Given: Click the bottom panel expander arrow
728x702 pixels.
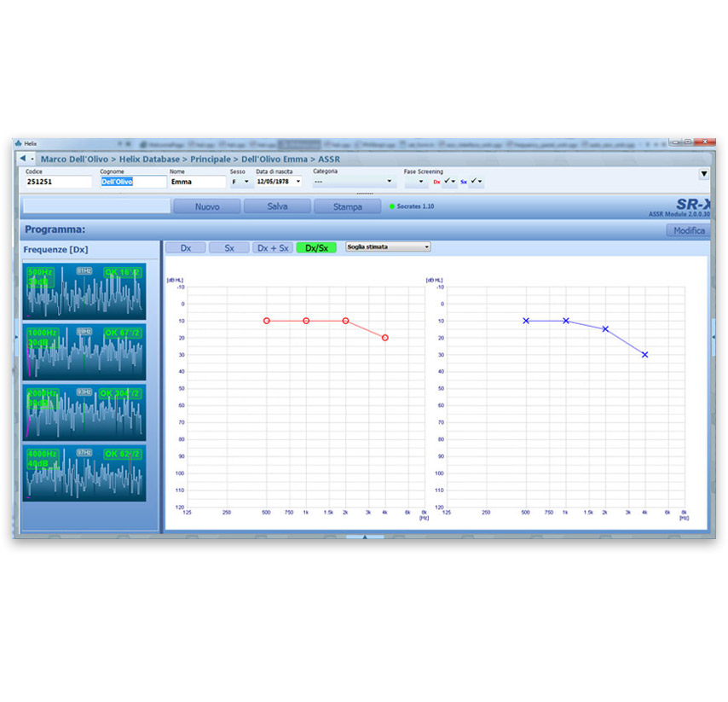Looking at the screenshot, I should (x=365, y=537).
